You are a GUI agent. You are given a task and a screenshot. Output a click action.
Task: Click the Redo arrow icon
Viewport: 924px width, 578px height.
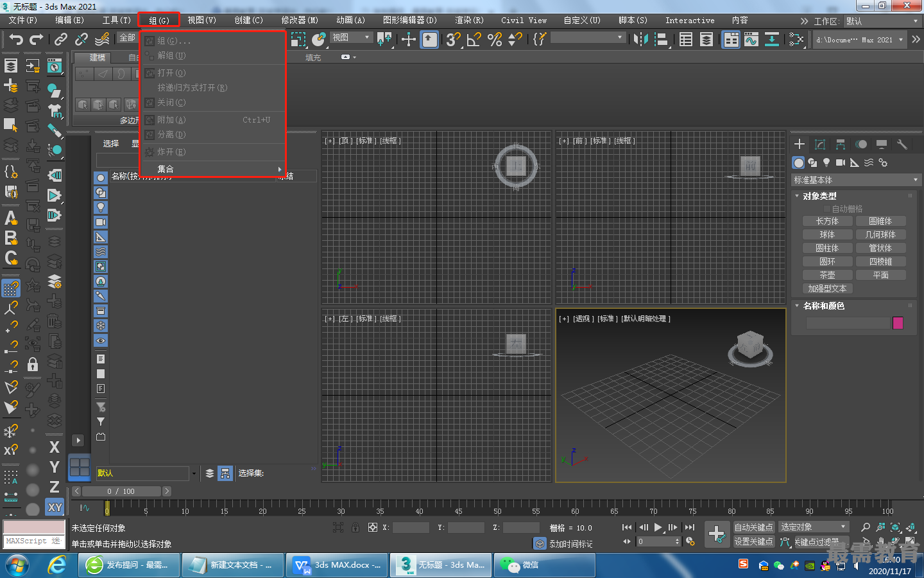[37, 40]
